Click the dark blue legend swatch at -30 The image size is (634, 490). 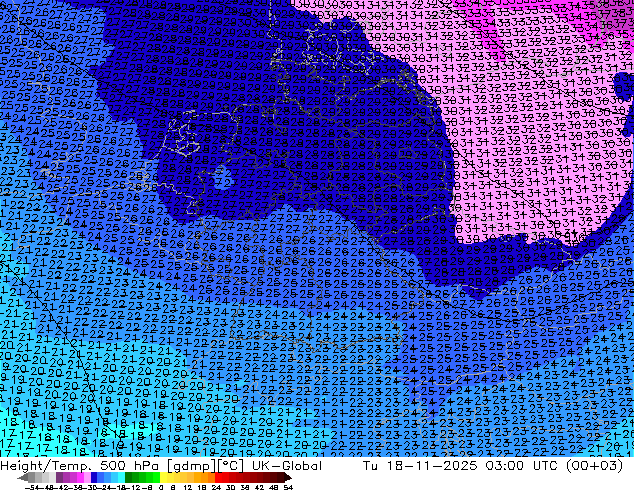[x=94, y=477]
